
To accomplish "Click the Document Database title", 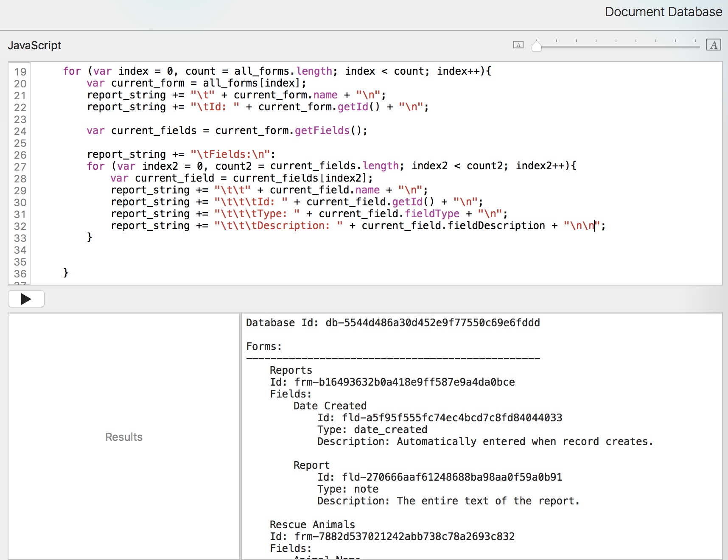I will coord(663,12).
